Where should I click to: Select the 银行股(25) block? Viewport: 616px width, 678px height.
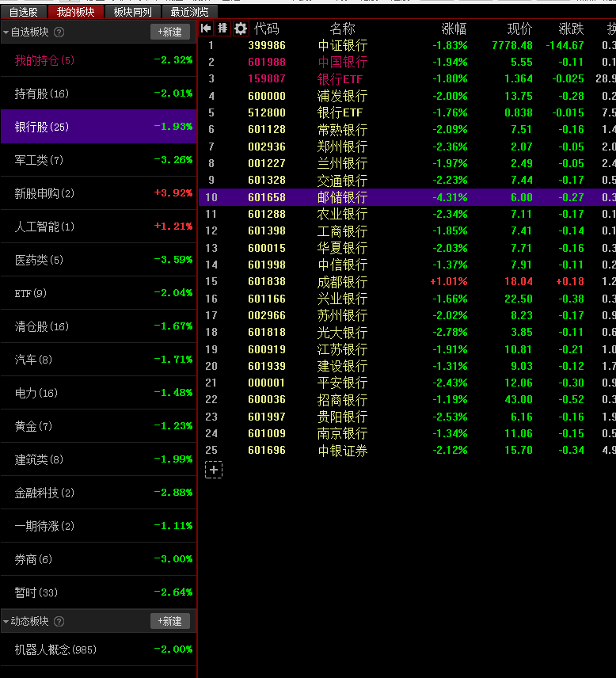pyautogui.click(x=98, y=127)
